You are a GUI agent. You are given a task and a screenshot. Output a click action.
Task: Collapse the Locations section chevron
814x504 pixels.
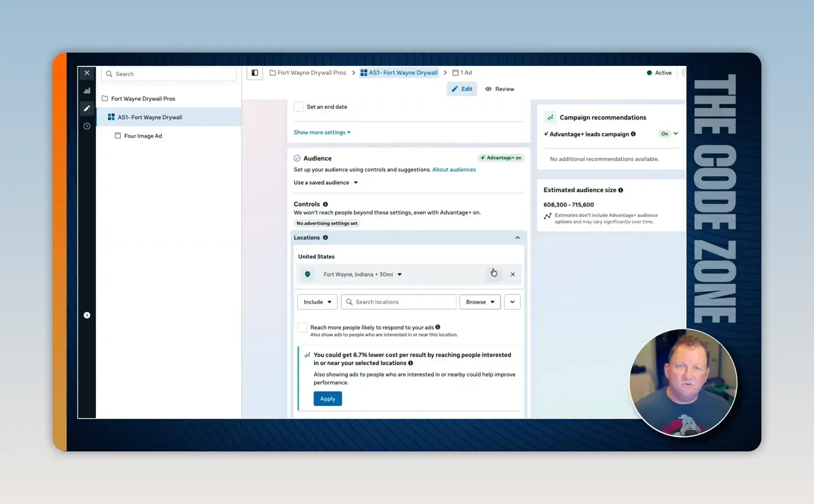coord(518,238)
